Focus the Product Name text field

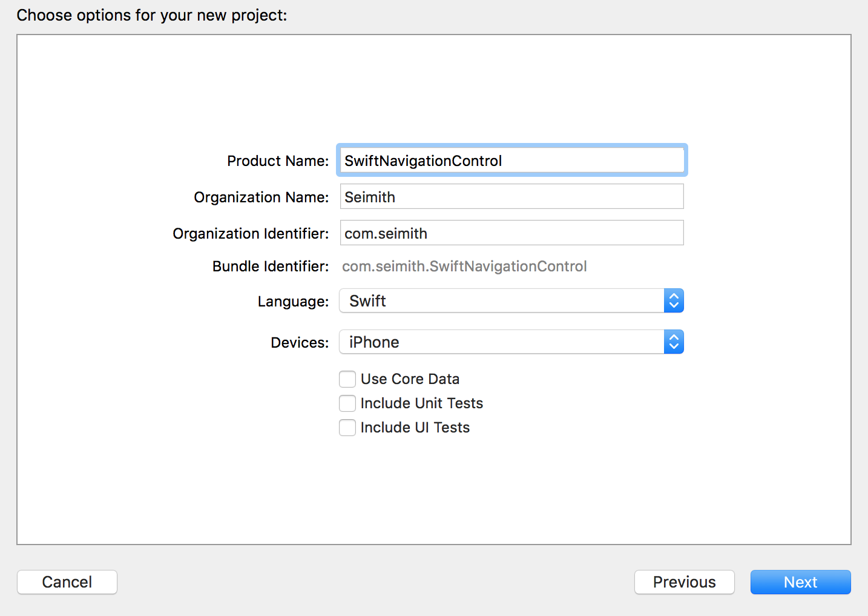tap(511, 161)
